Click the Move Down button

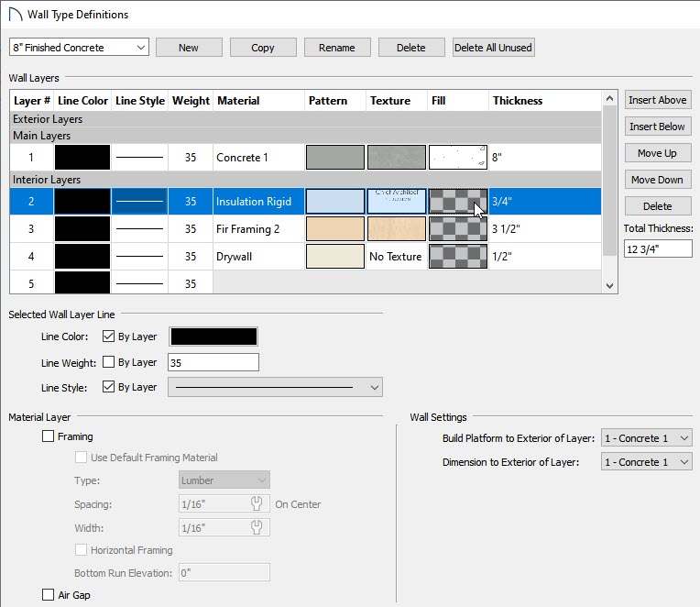tap(658, 180)
